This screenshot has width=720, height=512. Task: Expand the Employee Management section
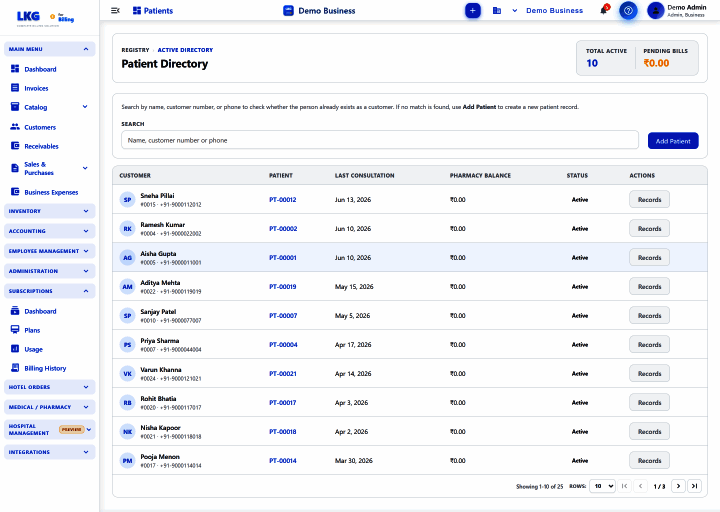point(50,251)
